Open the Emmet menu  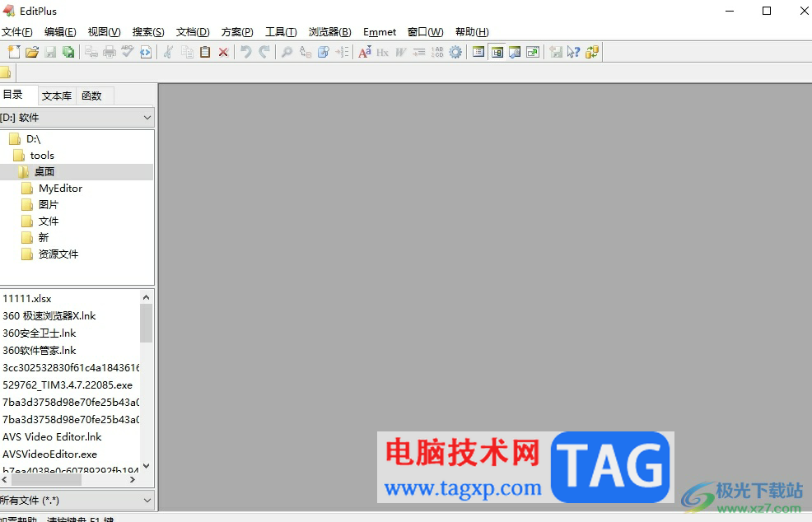pyautogui.click(x=380, y=32)
